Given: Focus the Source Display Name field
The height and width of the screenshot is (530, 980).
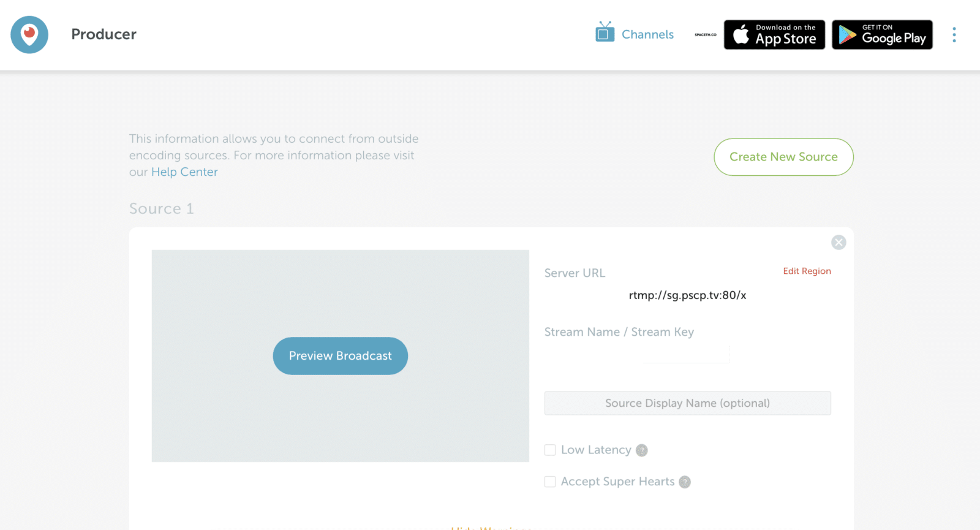Looking at the screenshot, I should [687, 403].
